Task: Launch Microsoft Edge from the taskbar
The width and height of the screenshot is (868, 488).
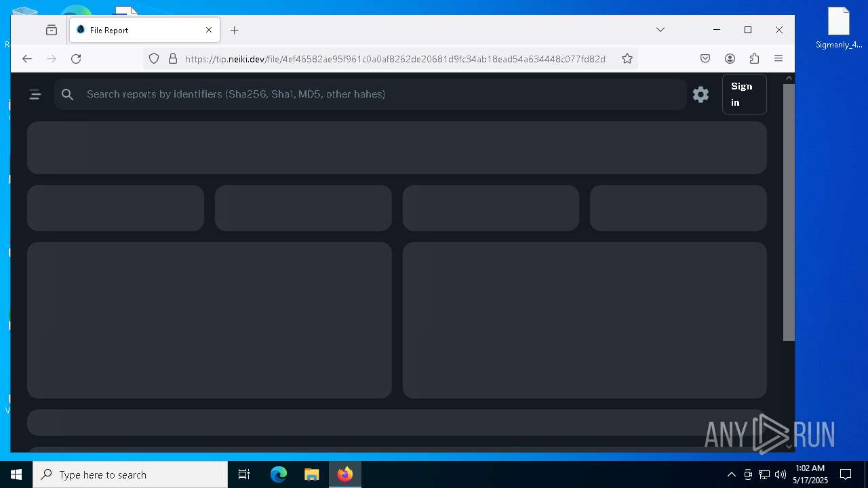Action: [279, 474]
